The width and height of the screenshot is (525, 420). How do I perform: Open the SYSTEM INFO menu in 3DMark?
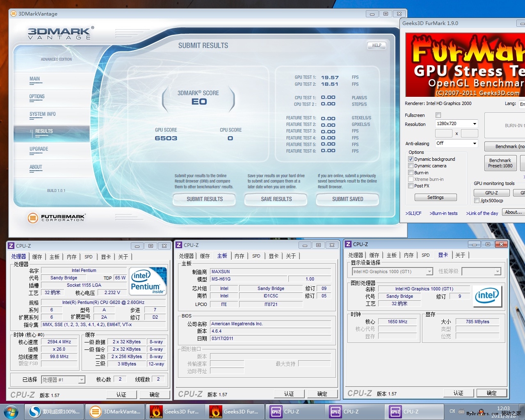[x=43, y=114]
